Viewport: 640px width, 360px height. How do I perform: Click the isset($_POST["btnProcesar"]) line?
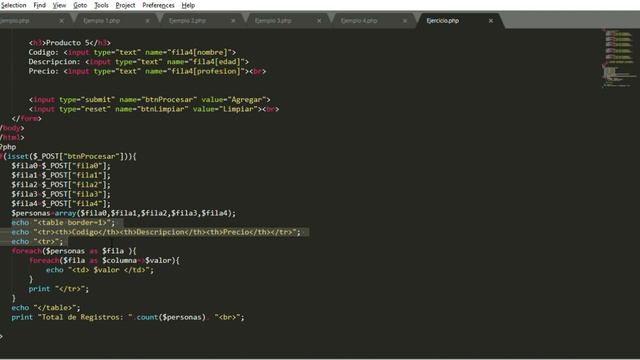tap(68, 156)
